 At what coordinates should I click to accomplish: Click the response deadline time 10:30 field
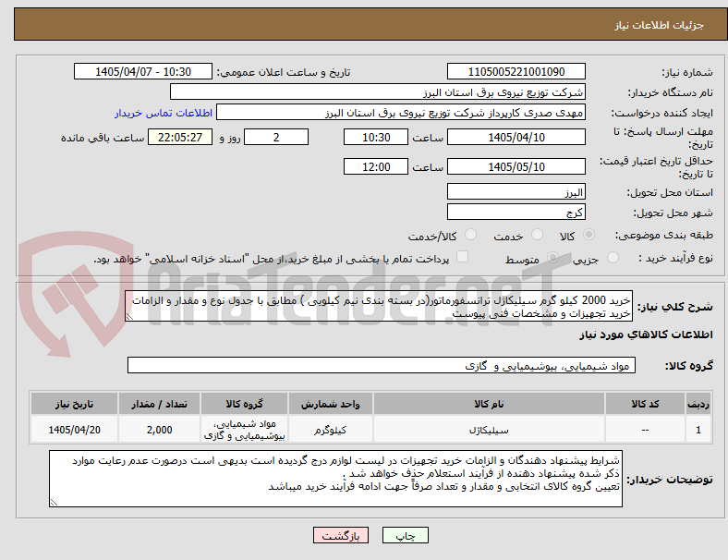click(x=376, y=138)
